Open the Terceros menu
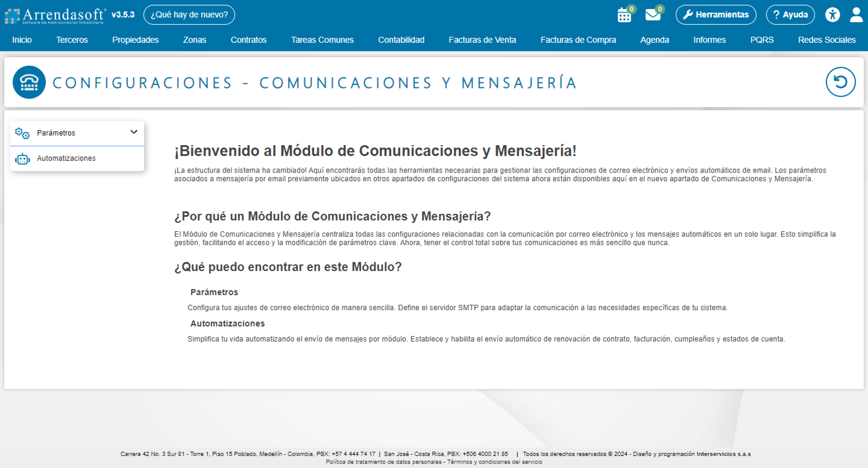This screenshot has height=468, width=868. (72, 40)
